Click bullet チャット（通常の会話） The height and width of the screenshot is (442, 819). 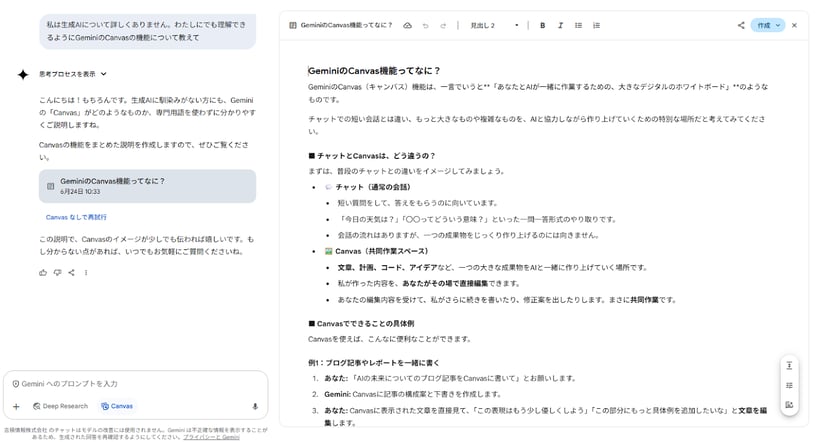[x=373, y=187]
